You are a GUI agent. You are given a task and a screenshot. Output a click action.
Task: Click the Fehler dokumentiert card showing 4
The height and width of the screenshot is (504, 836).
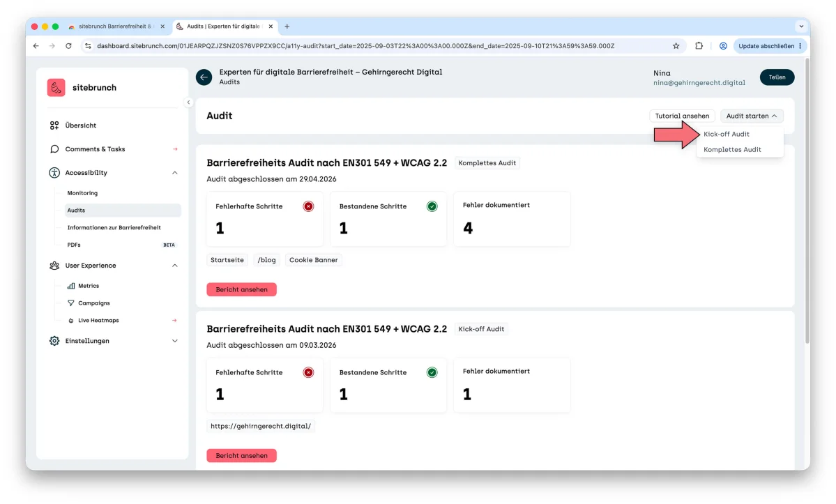click(512, 219)
